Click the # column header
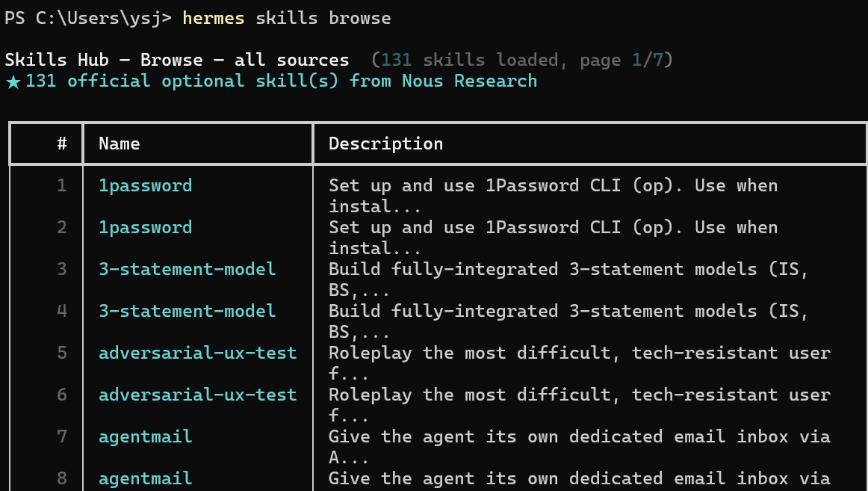The height and width of the screenshot is (491, 868). point(61,144)
